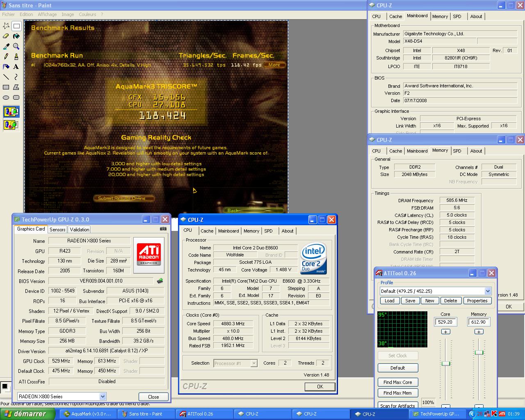Open the Couleurs menu in Paint

pyautogui.click(x=87, y=14)
